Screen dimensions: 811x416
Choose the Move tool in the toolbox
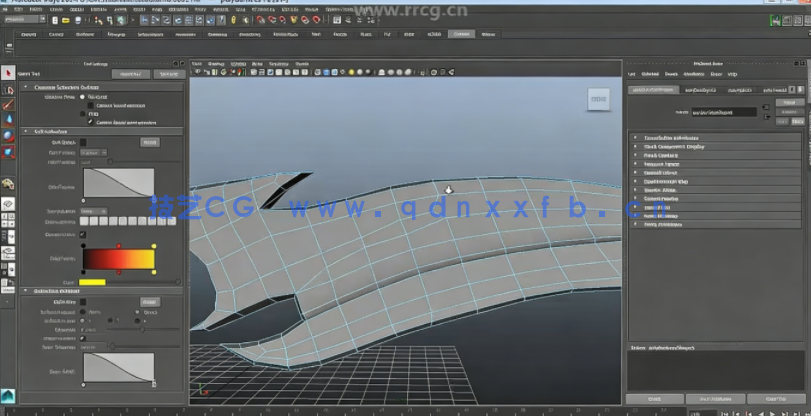coord(8,119)
